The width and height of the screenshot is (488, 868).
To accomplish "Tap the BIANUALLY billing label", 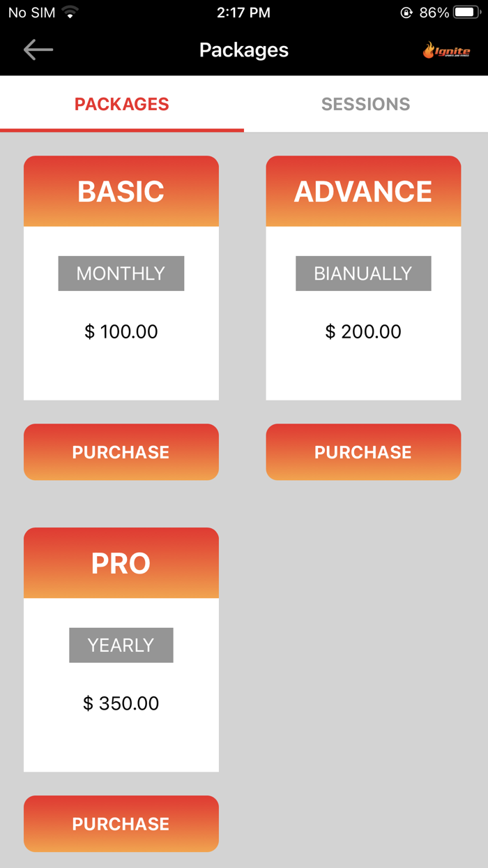I will click(363, 274).
